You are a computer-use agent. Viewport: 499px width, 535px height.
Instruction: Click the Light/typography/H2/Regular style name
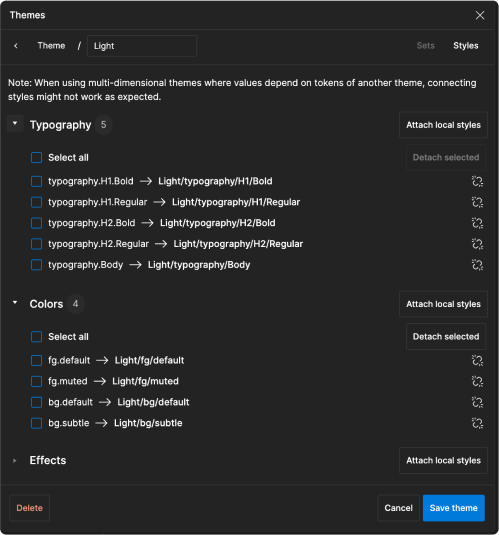click(238, 244)
